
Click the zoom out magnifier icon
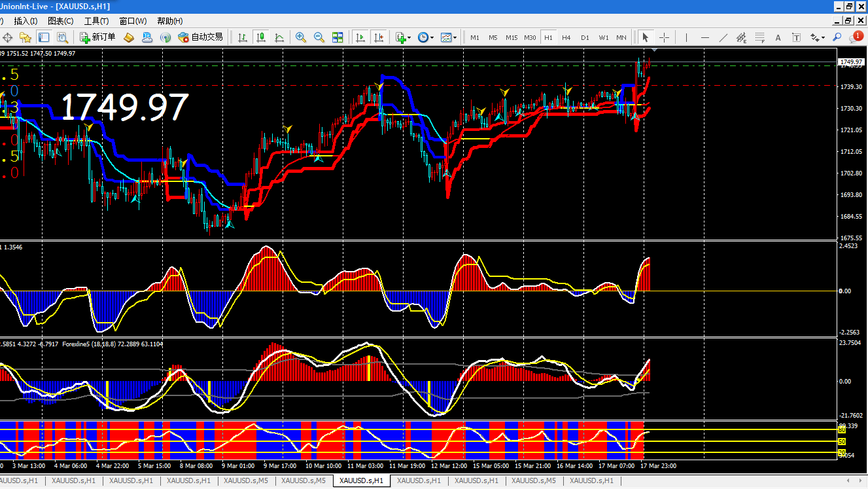pyautogui.click(x=319, y=37)
